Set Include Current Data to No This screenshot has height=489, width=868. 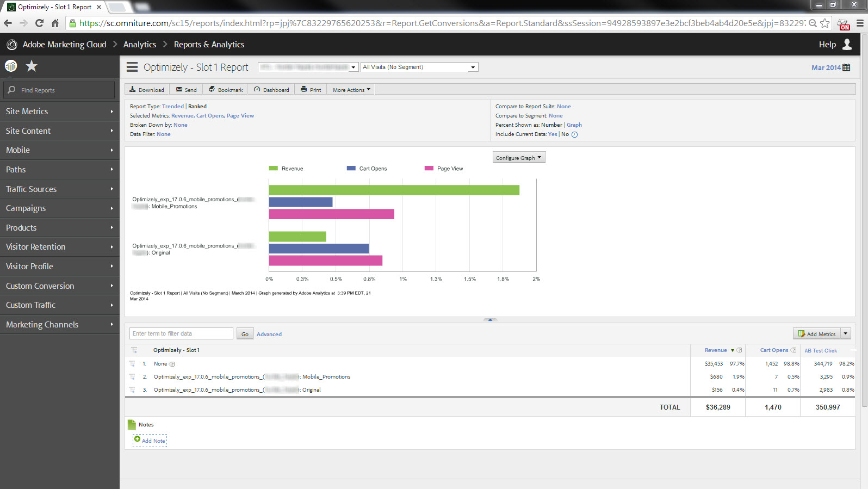pyautogui.click(x=565, y=134)
